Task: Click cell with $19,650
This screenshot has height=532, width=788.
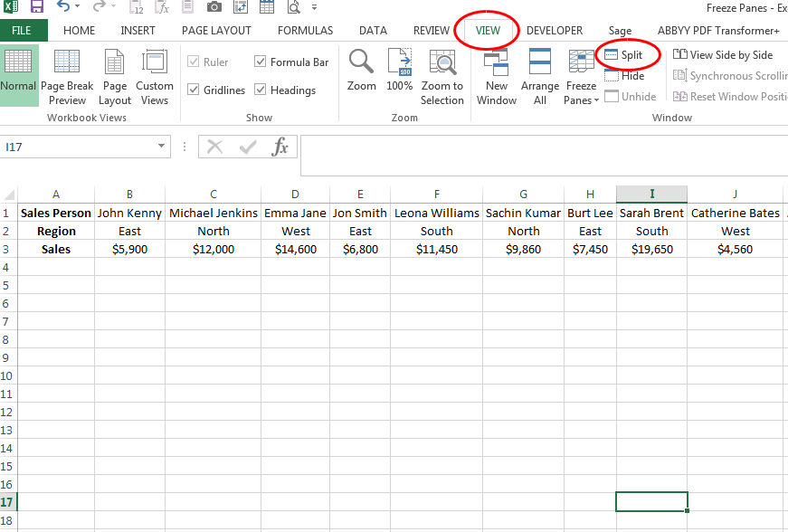Action: pos(651,249)
